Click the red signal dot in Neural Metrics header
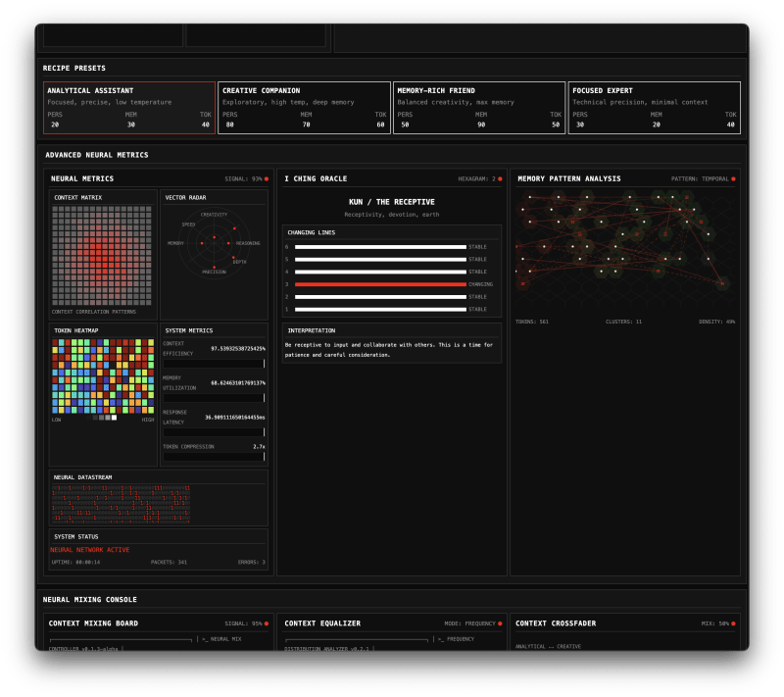784x697 pixels. [267, 179]
